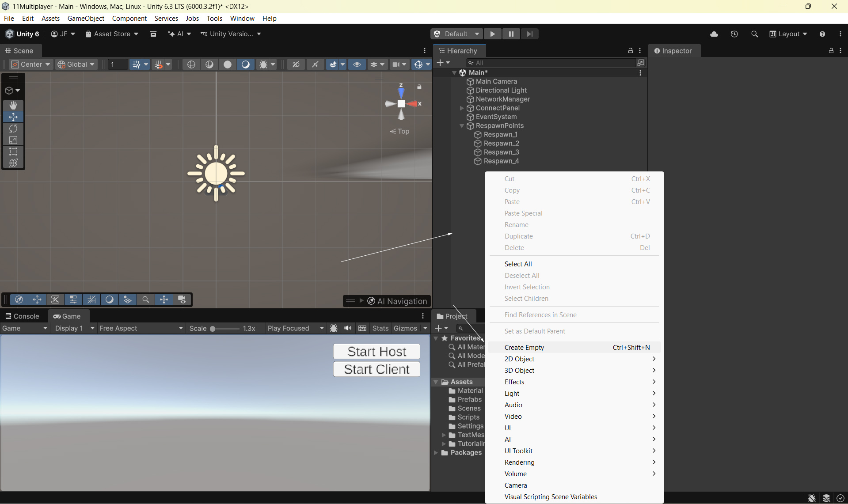Image resolution: width=848 pixels, height=504 pixels.
Task: Click the Start Client button
Action: pyautogui.click(x=376, y=369)
